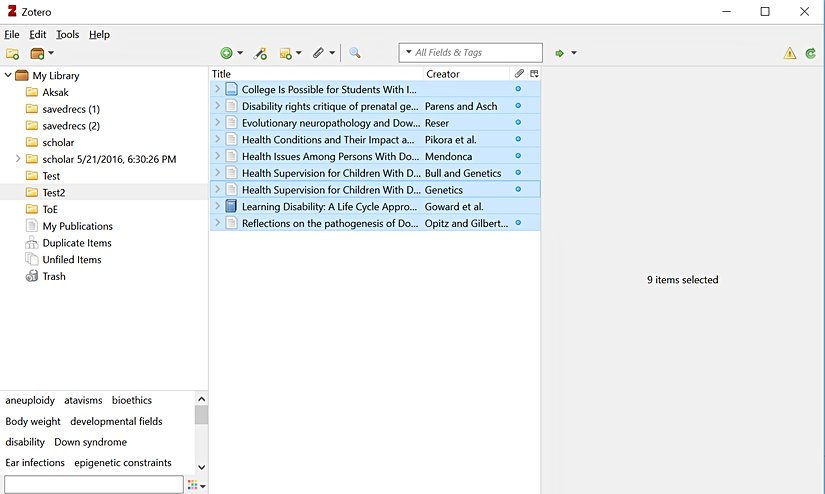Expand the scholar 5/21/2016 collection
Viewport: 825px width, 494px height.
pyautogui.click(x=18, y=159)
